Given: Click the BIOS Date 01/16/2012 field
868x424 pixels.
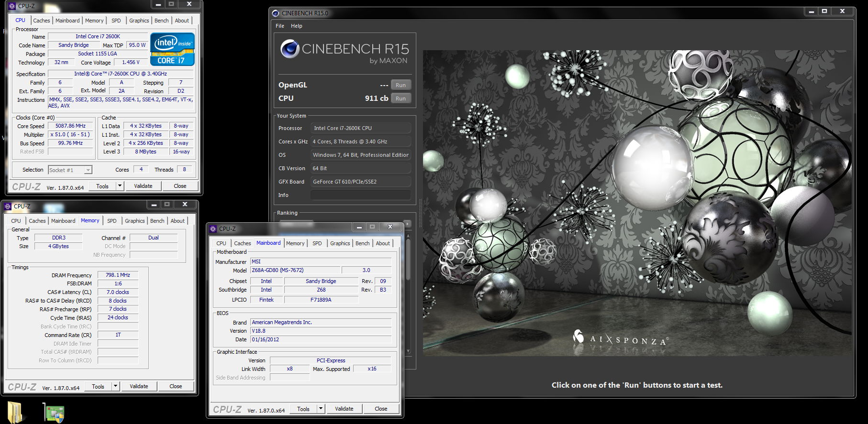Looking at the screenshot, I should point(321,339).
